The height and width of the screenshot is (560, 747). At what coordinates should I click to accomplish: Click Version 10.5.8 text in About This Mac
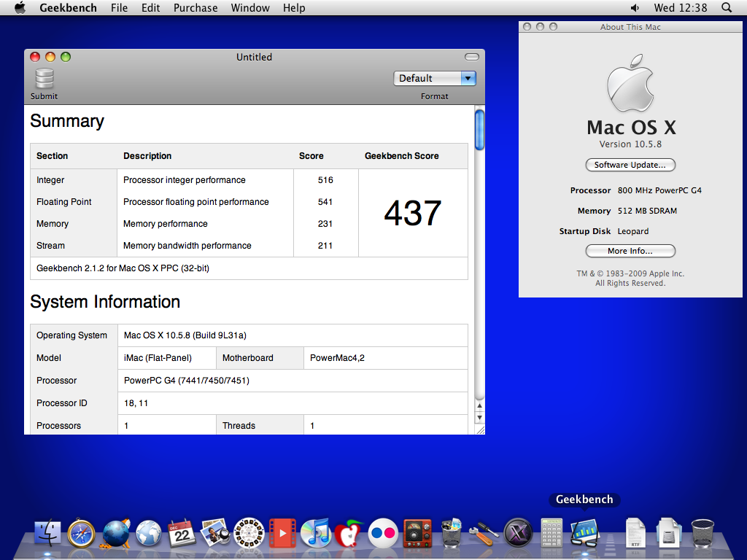coord(630,144)
